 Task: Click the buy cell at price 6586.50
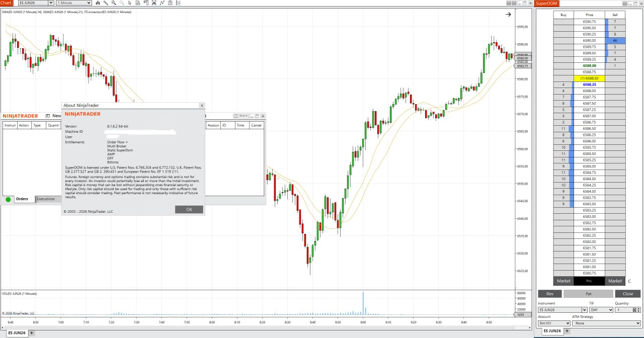(563, 128)
